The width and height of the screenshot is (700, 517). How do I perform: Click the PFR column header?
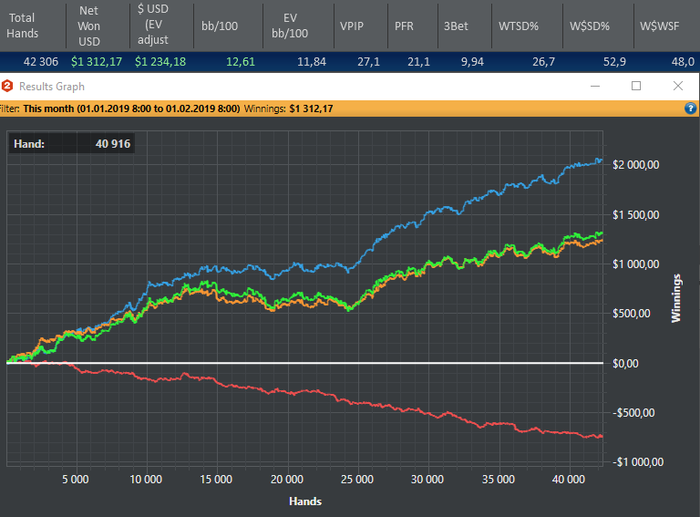(404, 26)
